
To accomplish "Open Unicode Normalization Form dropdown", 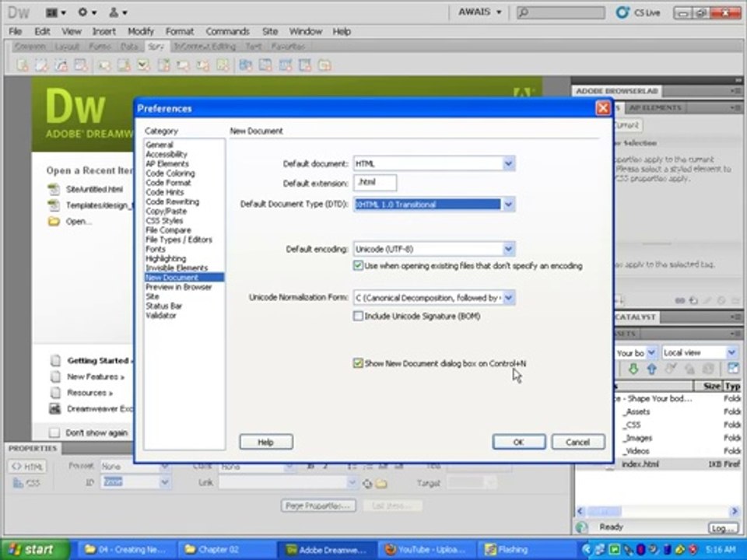I will [508, 298].
